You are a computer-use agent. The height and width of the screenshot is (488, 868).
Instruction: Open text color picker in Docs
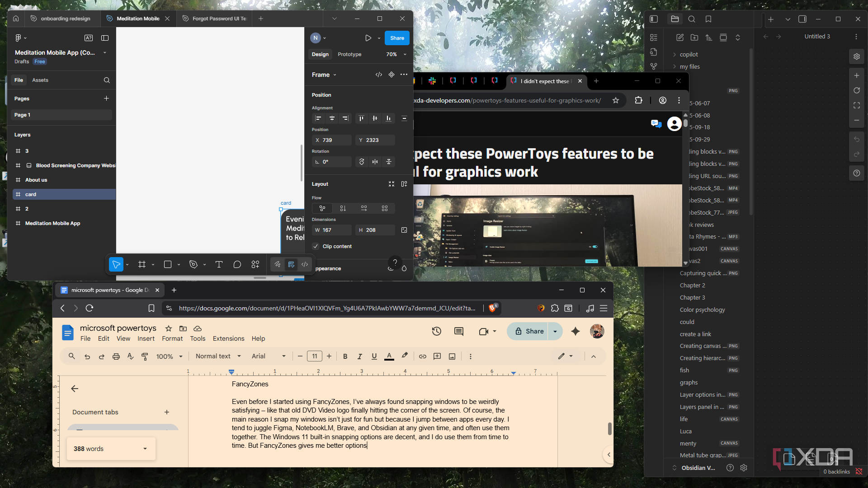coord(389,357)
